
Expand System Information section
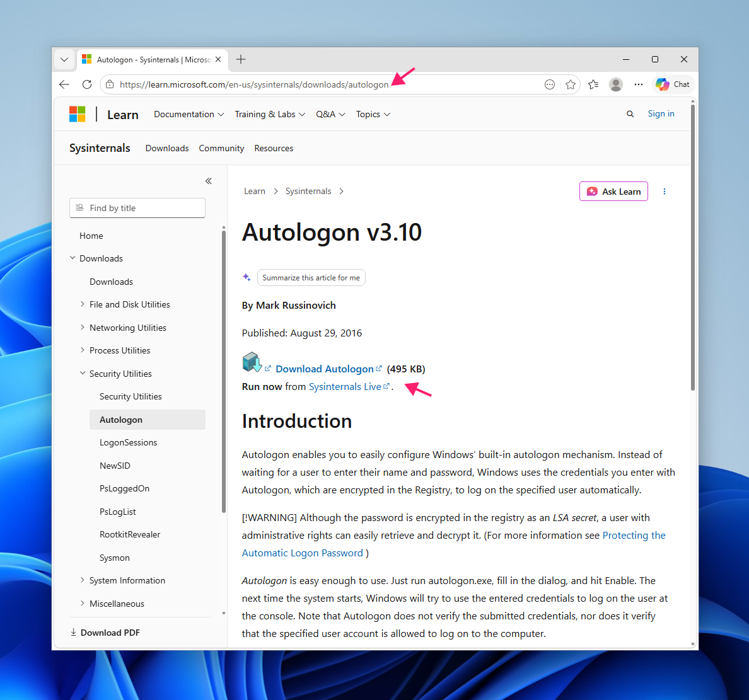(82, 580)
